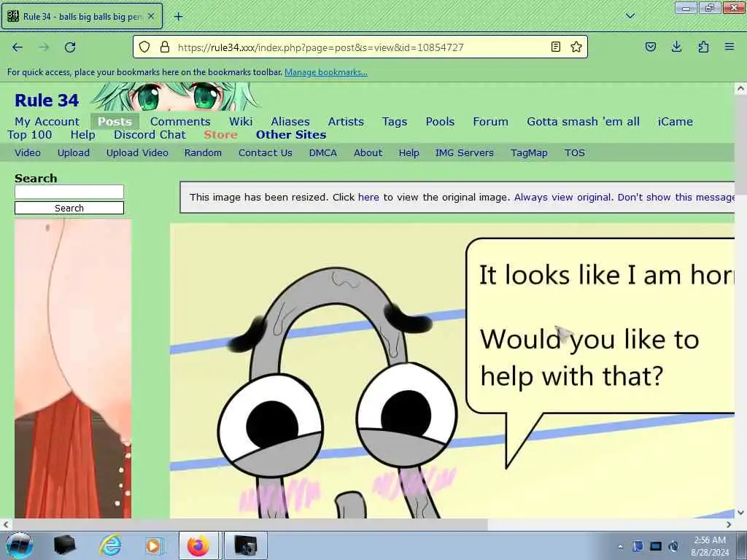Open the Wiki page
The image size is (747, 560).
pos(241,122)
